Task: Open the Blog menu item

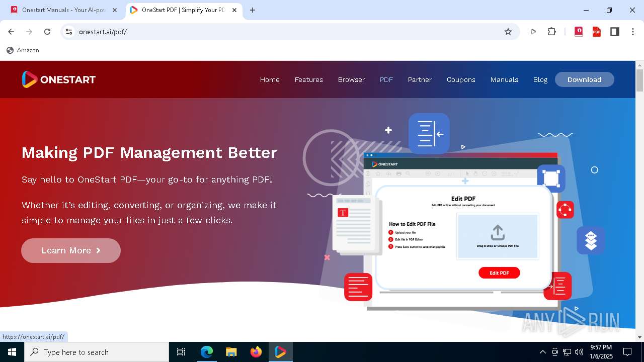Action: pyautogui.click(x=540, y=79)
